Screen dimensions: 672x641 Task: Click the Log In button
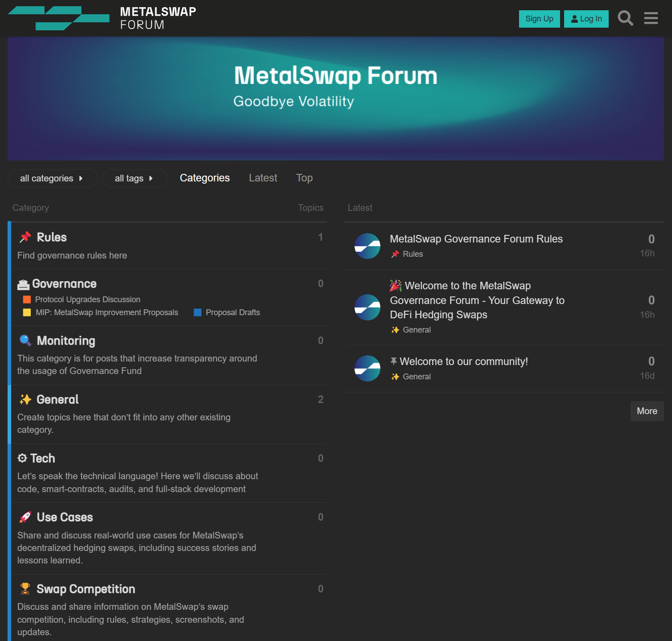click(586, 19)
